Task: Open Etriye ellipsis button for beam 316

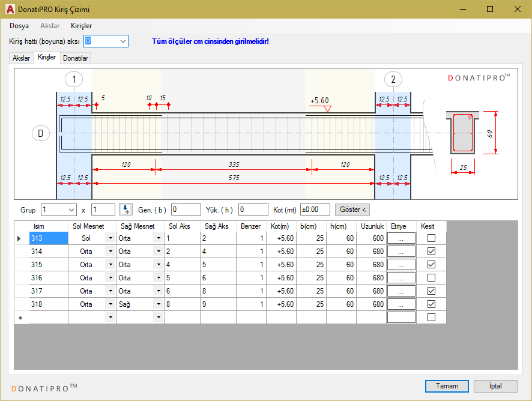Action: point(401,278)
